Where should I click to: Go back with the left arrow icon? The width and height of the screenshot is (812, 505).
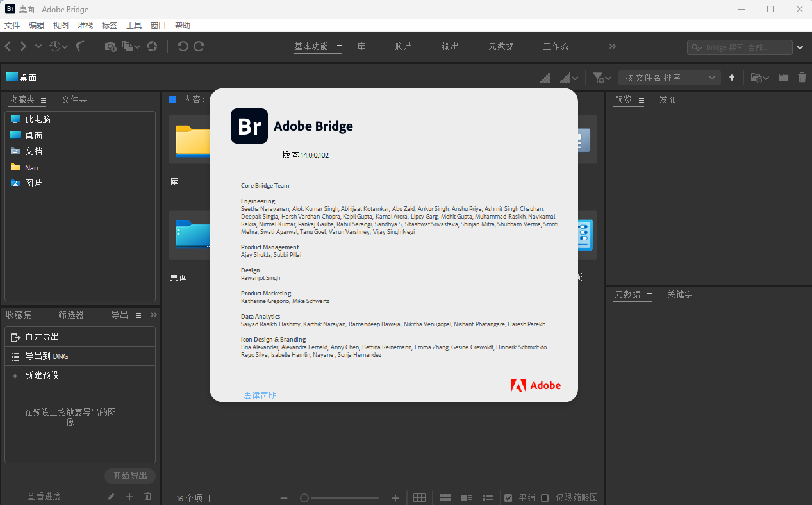click(8, 46)
